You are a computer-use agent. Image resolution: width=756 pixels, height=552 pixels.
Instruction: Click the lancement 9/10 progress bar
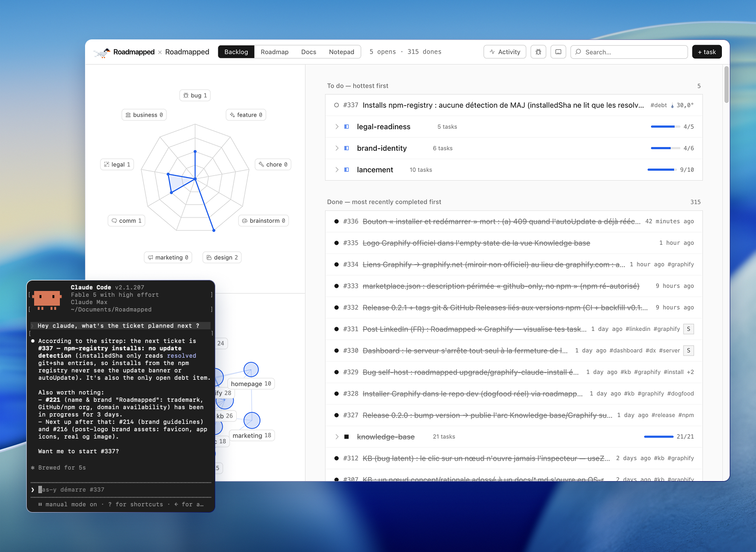point(661,170)
